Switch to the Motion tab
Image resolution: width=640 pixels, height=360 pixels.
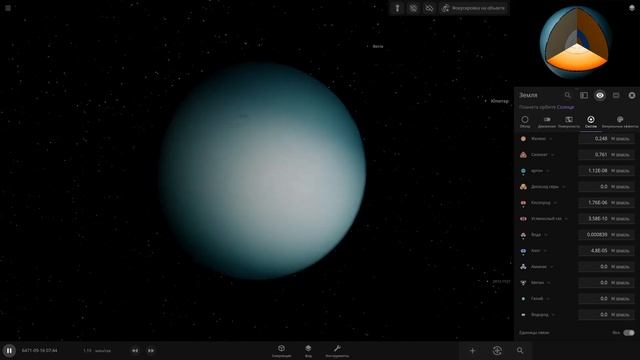547,122
